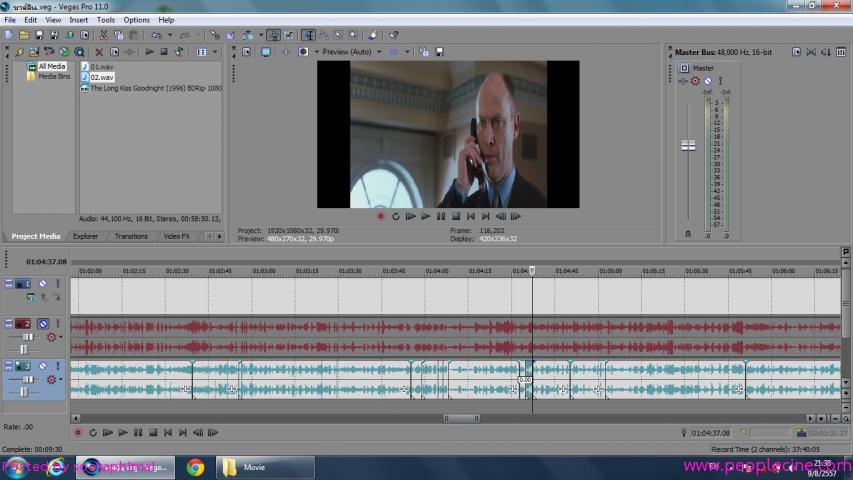The image size is (853, 480).
Task: Open the Preview (Auto) quality dropdown
Action: pyautogui.click(x=379, y=52)
